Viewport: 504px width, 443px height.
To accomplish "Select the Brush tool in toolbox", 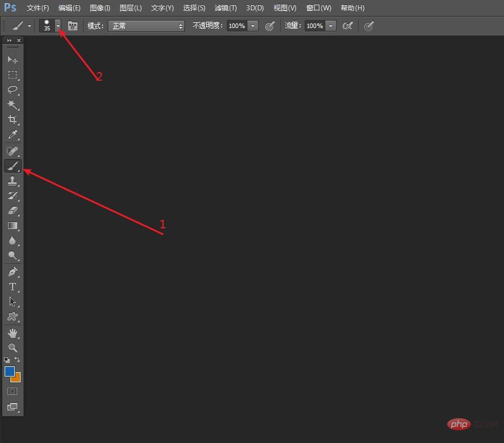I will click(13, 166).
